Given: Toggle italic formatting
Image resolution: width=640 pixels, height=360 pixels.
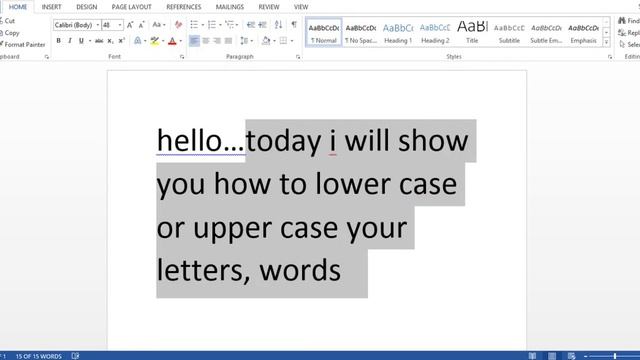Looking at the screenshot, I should click(70, 41).
